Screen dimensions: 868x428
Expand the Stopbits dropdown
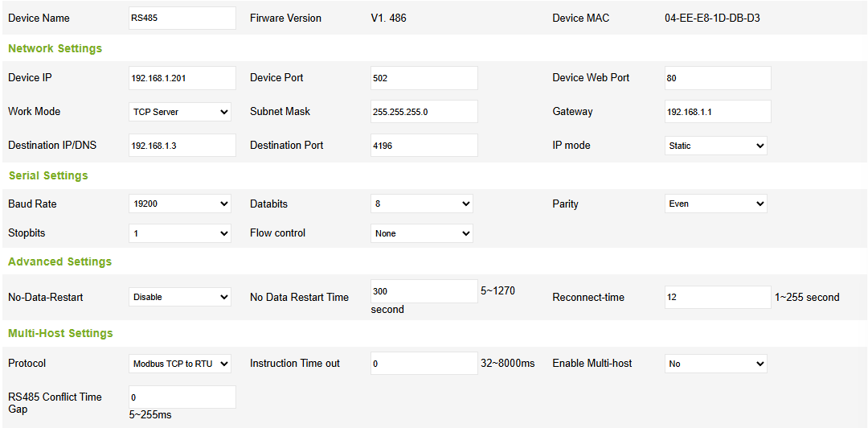pos(180,233)
